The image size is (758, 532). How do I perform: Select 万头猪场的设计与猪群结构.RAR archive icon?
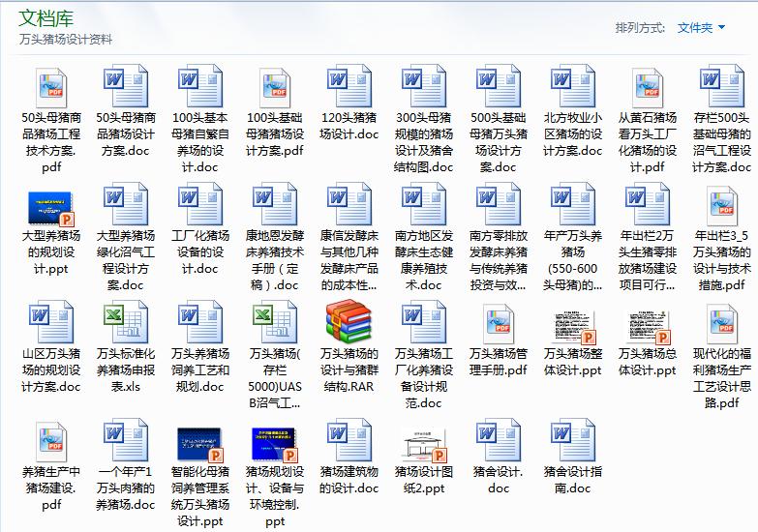tap(349, 324)
